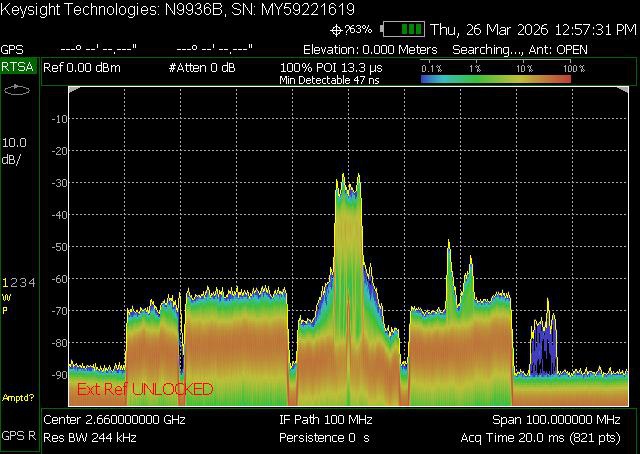Viewport: 640px width, 454px height.
Task: Select trace 1 in trace list
Action: [x=5, y=283]
